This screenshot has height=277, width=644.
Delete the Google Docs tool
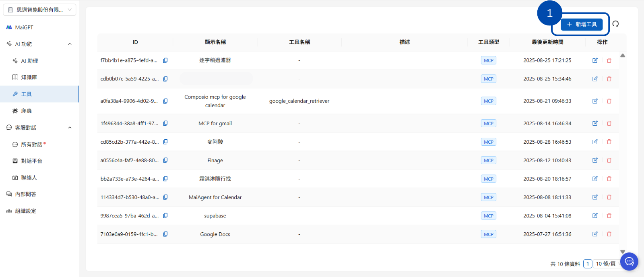pyautogui.click(x=609, y=234)
